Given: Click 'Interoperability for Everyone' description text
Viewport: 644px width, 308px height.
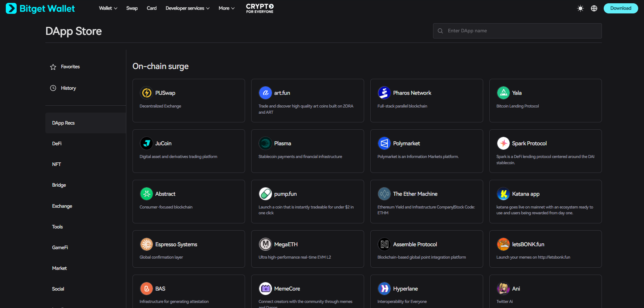Looking at the screenshot, I should [402, 301].
